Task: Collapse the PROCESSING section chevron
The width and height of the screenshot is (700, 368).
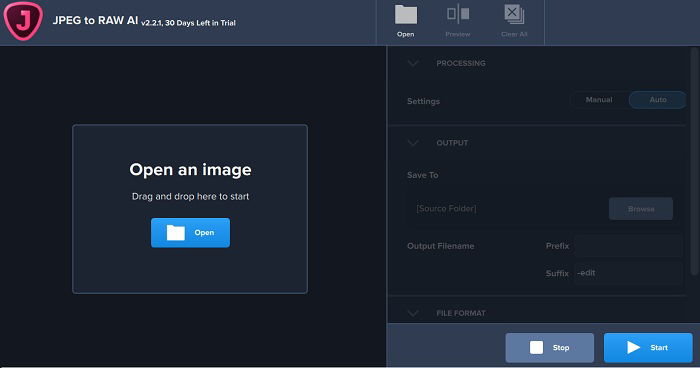Action: (413, 63)
